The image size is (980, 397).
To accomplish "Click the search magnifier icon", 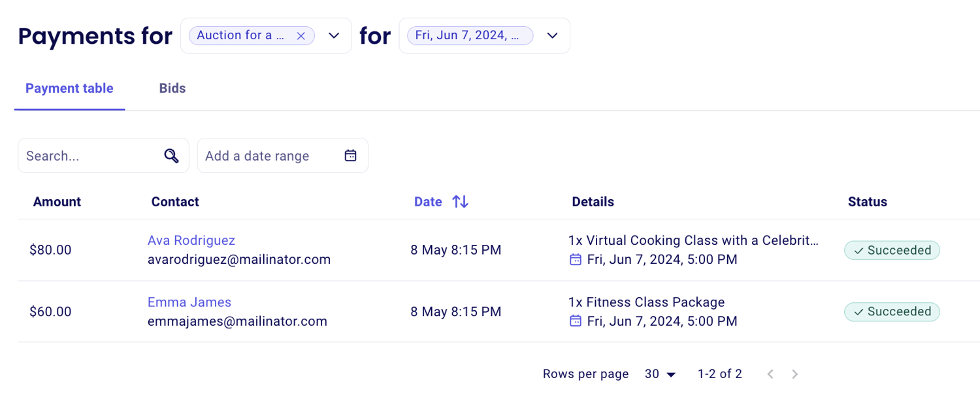I will 171,156.
